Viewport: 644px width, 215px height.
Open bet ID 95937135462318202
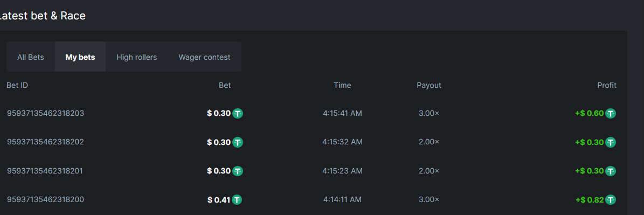45,142
